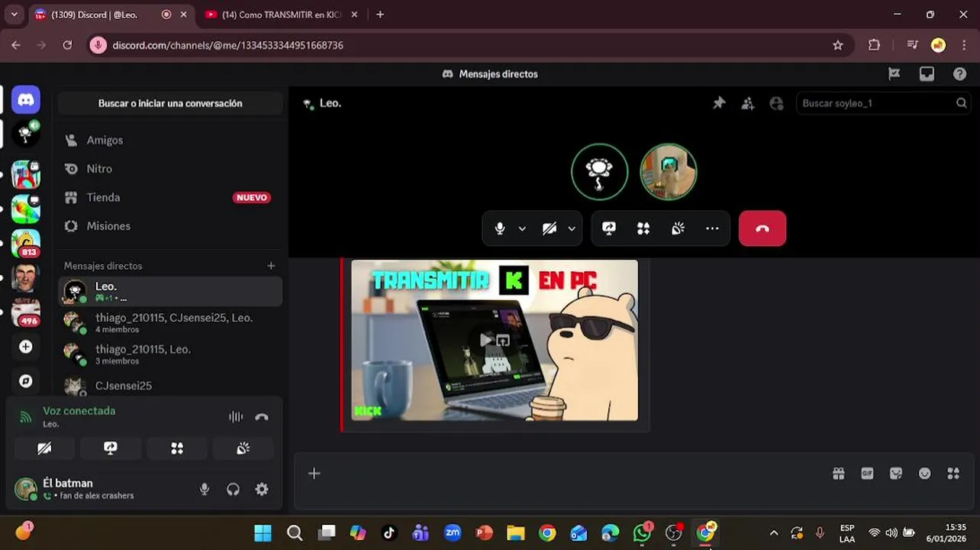Expand camera options arrow
The width and height of the screenshot is (980, 550).
tap(572, 228)
